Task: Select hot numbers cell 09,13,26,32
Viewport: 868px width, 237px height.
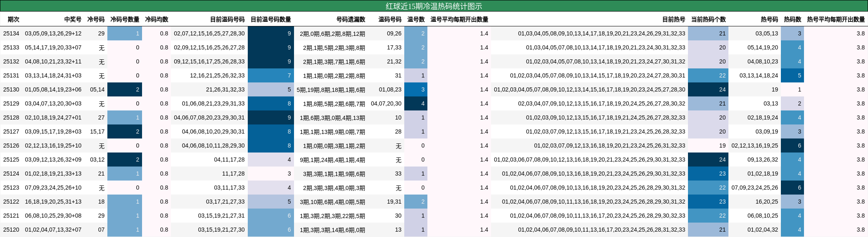Action: (x=763, y=160)
